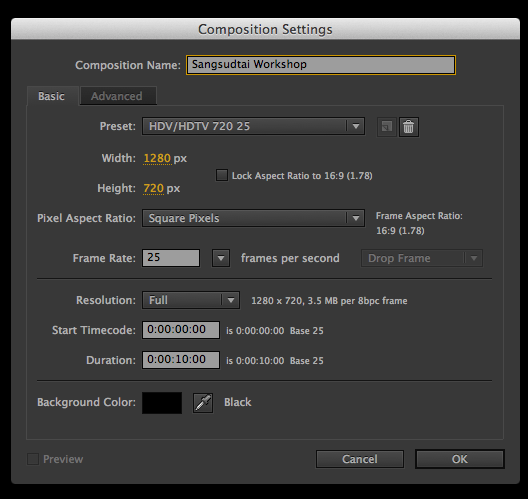Click the Width value 1280
Screen dimensions: 528x499
157,158
